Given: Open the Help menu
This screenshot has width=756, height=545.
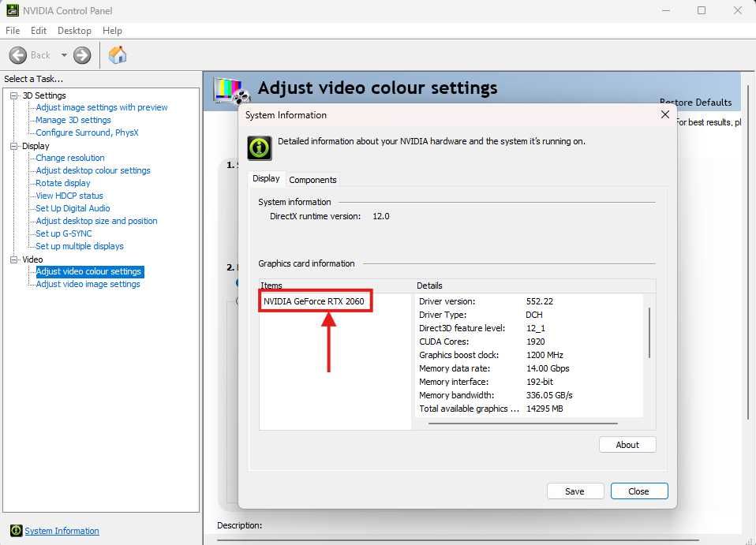Looking at the screenshot, I should (x=112, y=30).
